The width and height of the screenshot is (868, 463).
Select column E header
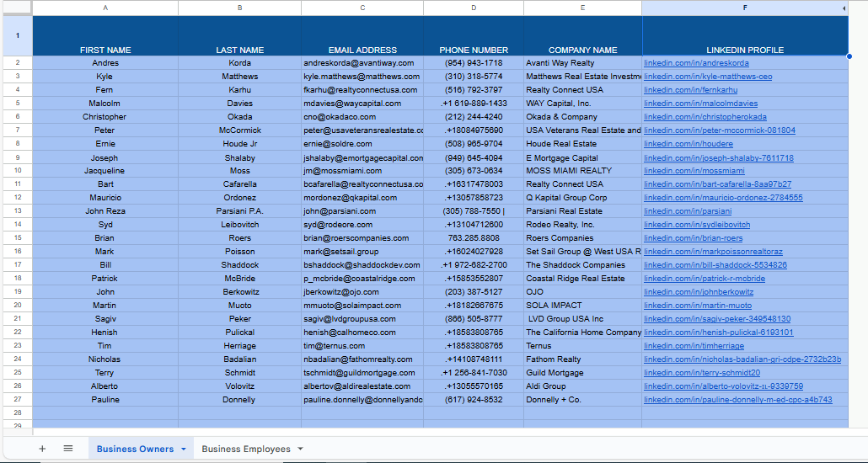click(583, 8)
